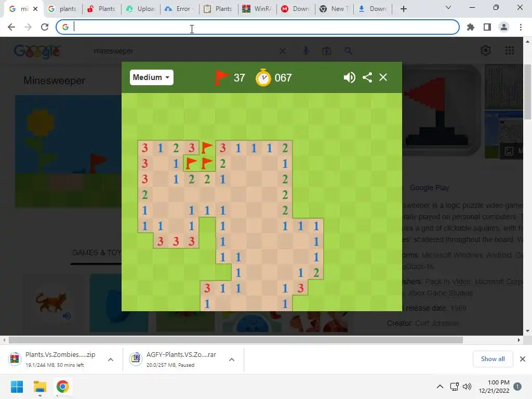Switch to the Upload tab

[140, 9]
